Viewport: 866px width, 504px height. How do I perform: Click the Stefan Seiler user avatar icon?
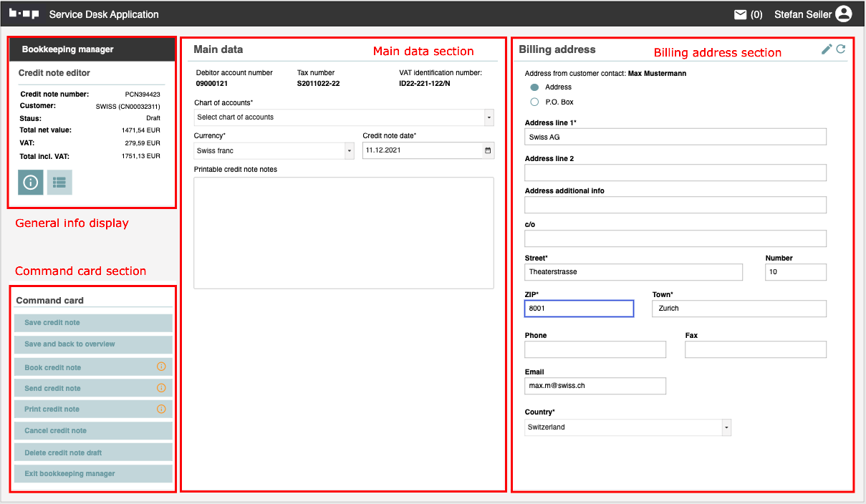(x=843, y=14)
